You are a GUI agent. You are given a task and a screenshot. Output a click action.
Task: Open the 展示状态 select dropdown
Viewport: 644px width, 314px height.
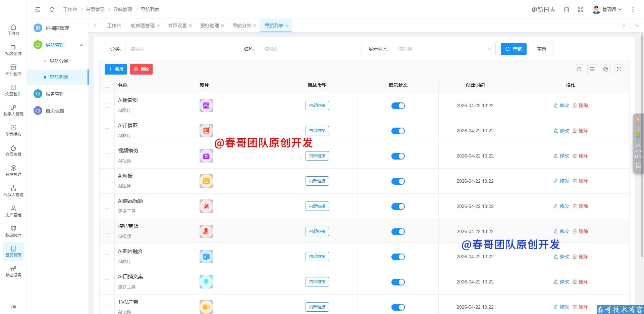[x=444, y=49]
